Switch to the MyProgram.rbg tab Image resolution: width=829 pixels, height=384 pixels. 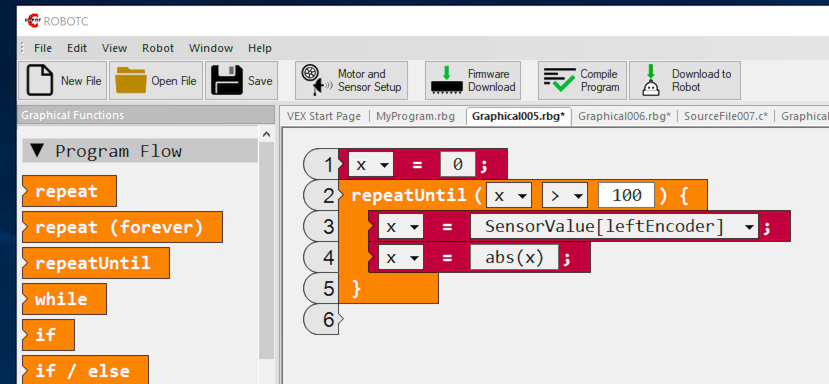tap(415, 116)
